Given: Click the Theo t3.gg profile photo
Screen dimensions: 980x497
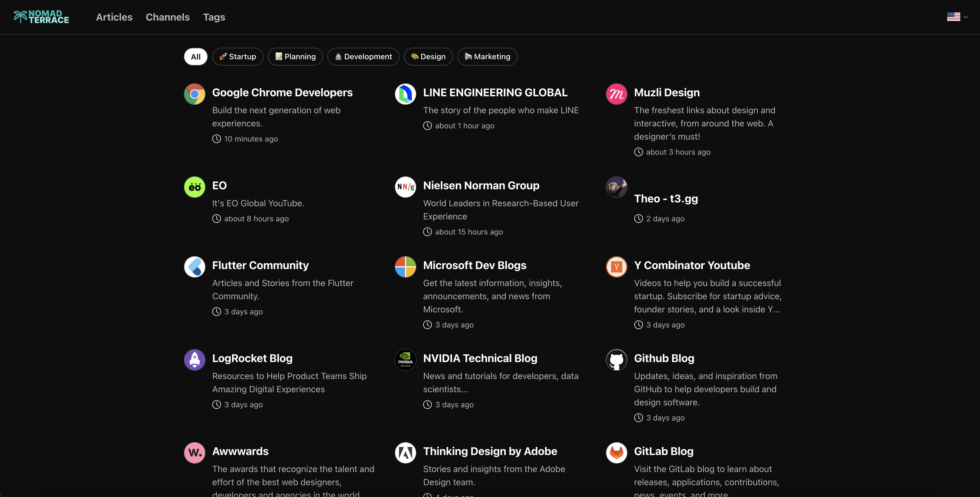Looking at the screenshot, I should tap(616, 187).
